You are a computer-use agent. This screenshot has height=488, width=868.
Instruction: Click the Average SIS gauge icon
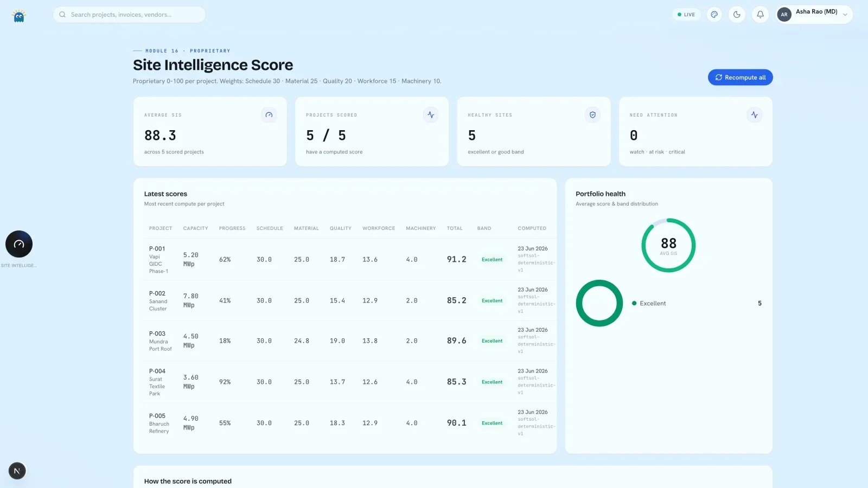(x=269, y=115)
